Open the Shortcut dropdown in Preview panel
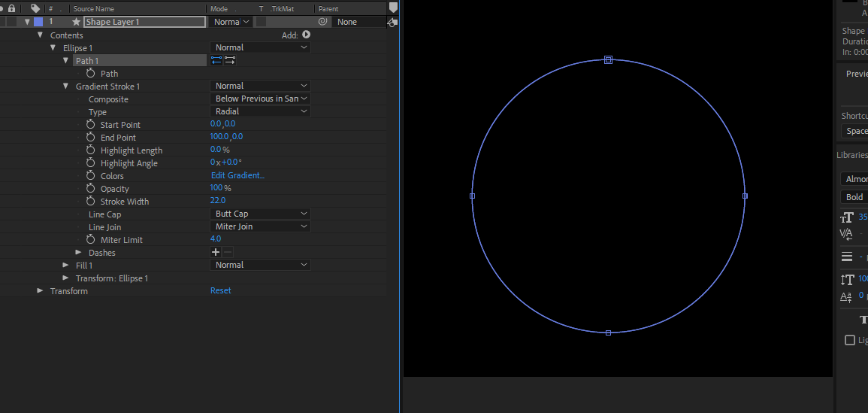This screenshot has height=413, width=868. tap(854, 132)
